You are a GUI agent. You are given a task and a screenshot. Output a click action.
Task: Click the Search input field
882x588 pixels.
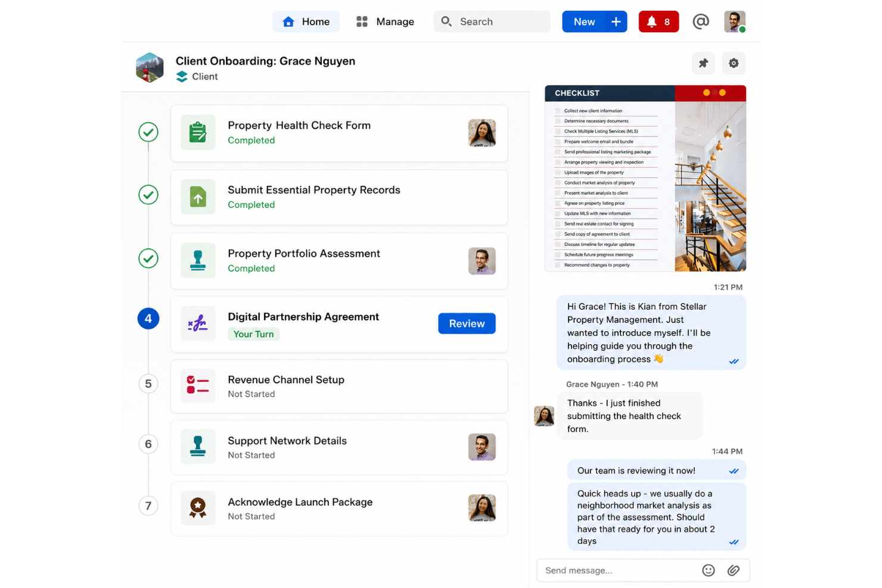point(492,21)
